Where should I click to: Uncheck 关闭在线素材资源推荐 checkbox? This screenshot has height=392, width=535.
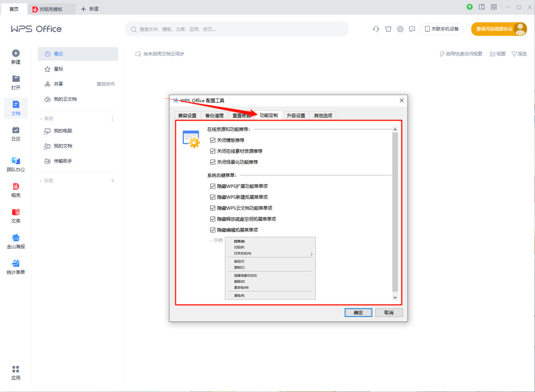coord(213,151)
